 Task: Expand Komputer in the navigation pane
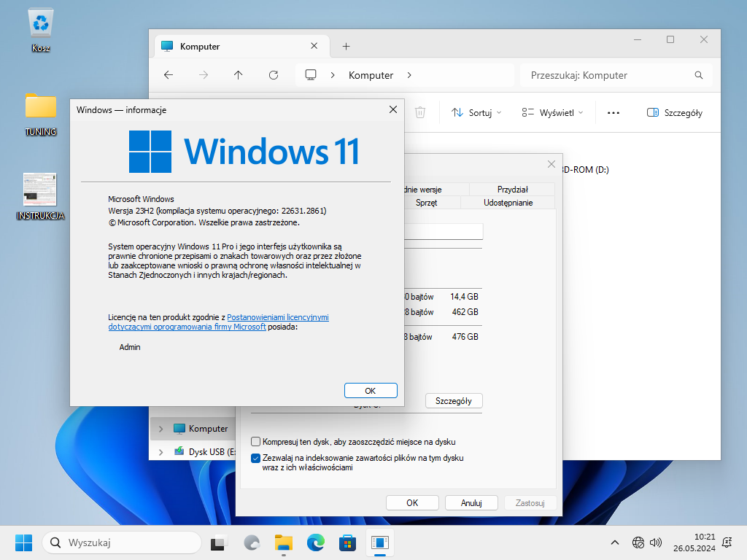(x=161, y=429)
